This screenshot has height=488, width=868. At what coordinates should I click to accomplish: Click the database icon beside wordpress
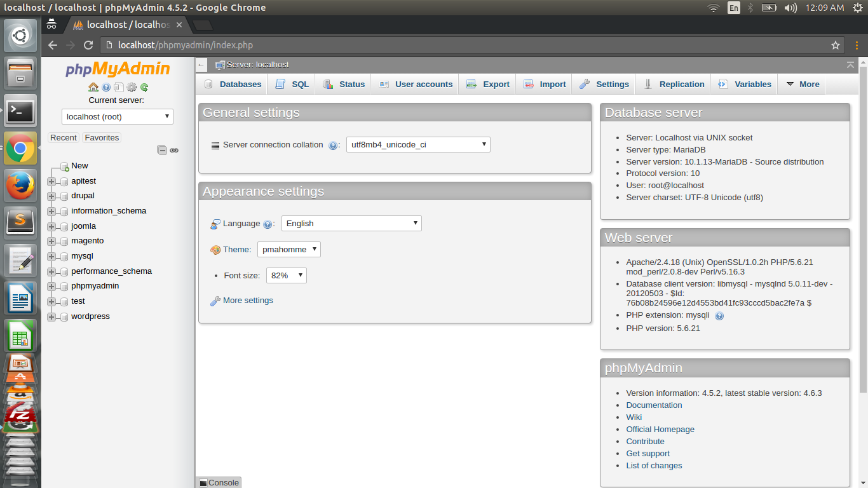click(64, 316)
